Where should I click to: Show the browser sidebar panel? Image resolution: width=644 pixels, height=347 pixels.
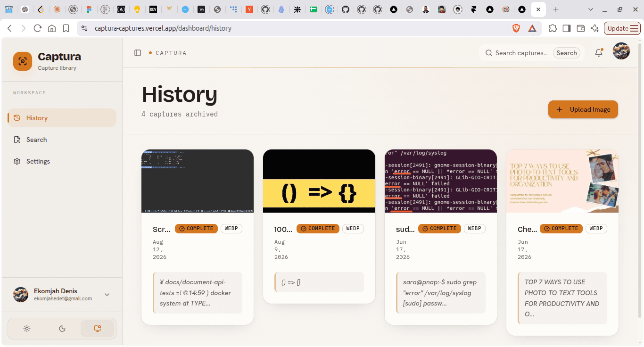coord(567,28)
